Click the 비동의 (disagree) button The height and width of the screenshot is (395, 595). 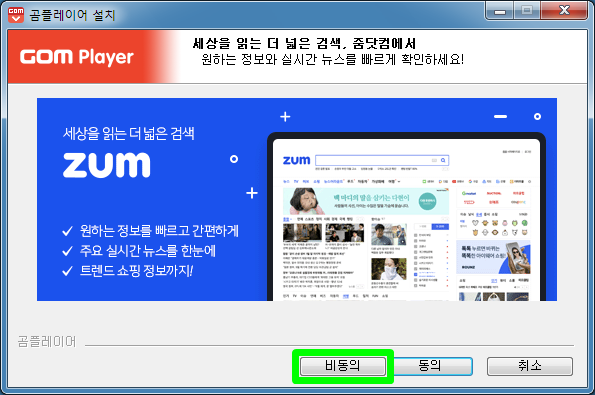coord(343,366)
